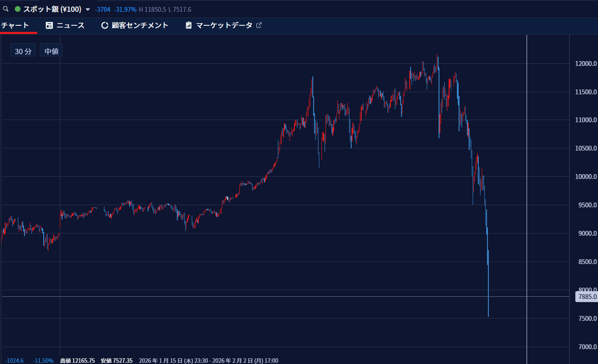The image size is (598, 364).
Task: Click the -11.50% value in bottom bar
Action: (43, 361)
